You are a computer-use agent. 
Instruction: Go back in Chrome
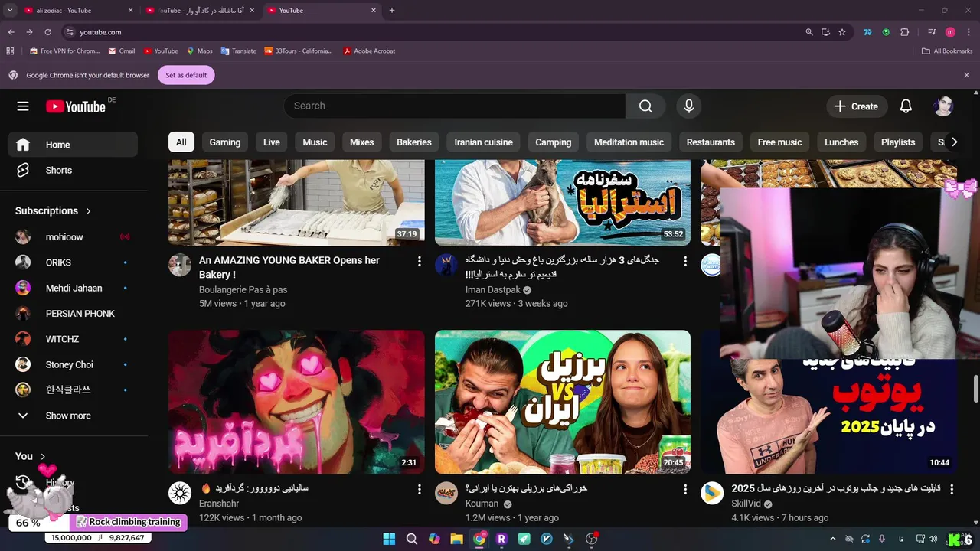pyautogui.click(x=11, y=32)
